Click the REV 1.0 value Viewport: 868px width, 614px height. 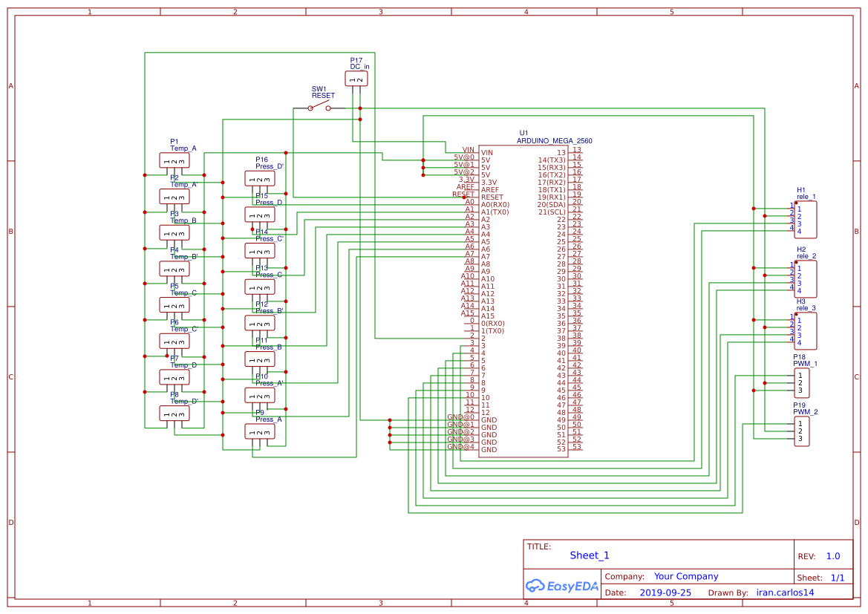(x=832, y=555)
